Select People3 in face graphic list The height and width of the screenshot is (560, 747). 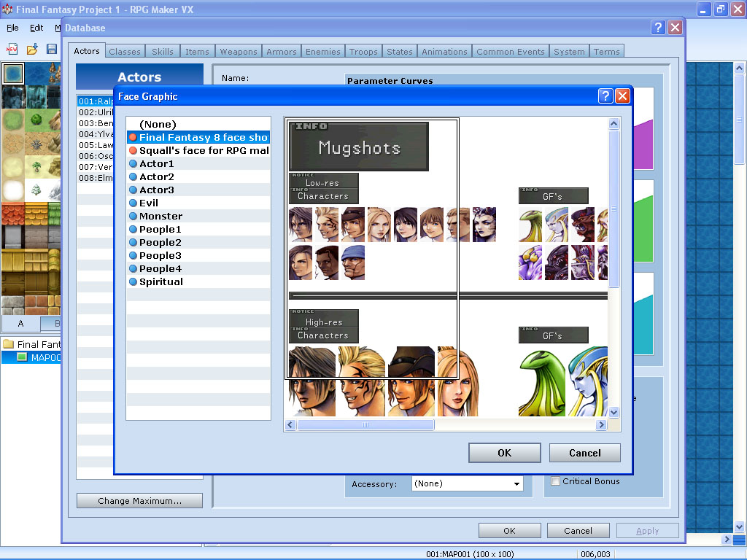click(x=198, y=256)
